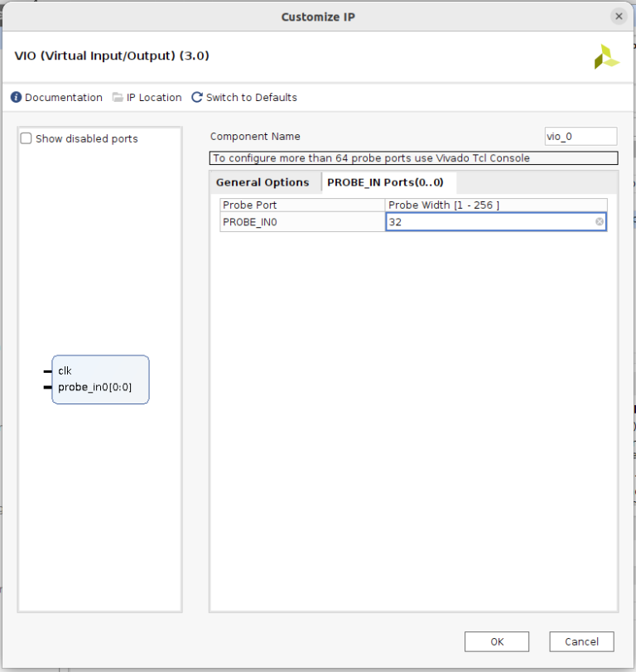This screenshot has height=672, width=636.
Task: Click the Probe Width field showing 32
Action: pos(489,222)
